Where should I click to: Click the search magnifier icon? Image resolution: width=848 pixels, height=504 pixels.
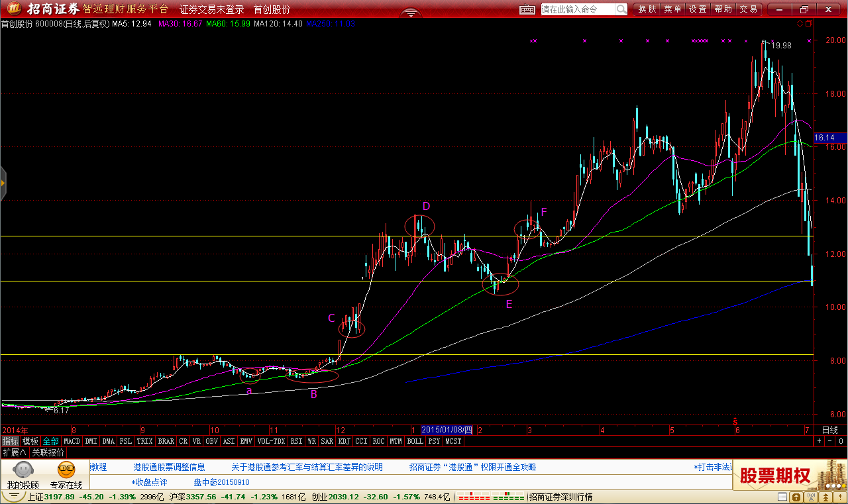621,9
